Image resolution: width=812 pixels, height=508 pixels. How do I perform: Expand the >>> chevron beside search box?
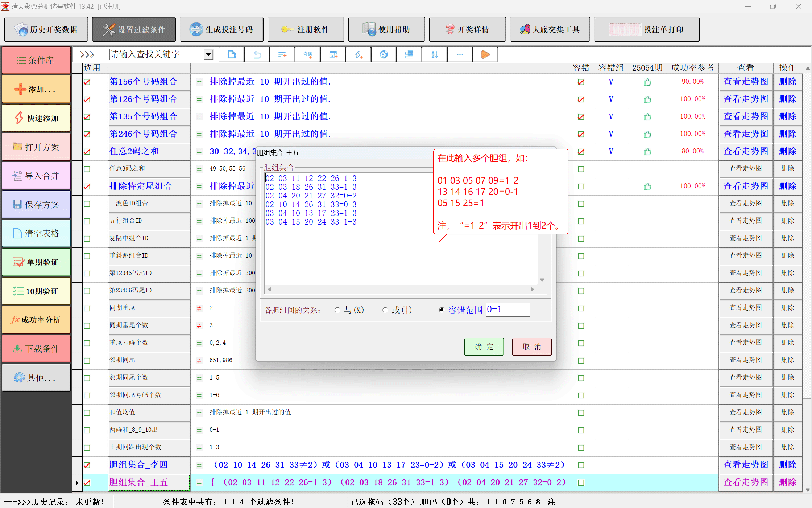pos(87,54)
